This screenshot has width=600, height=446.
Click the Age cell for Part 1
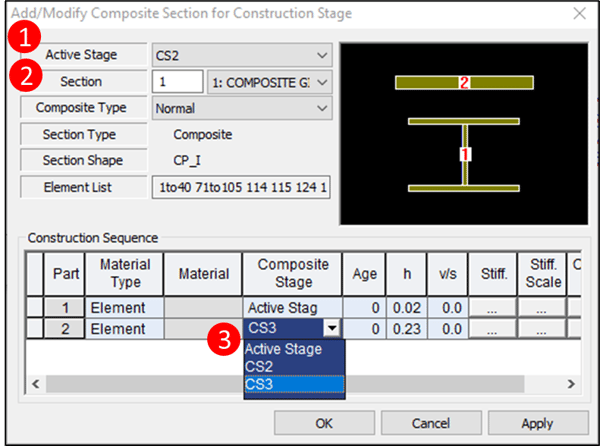tap(364, 308)
